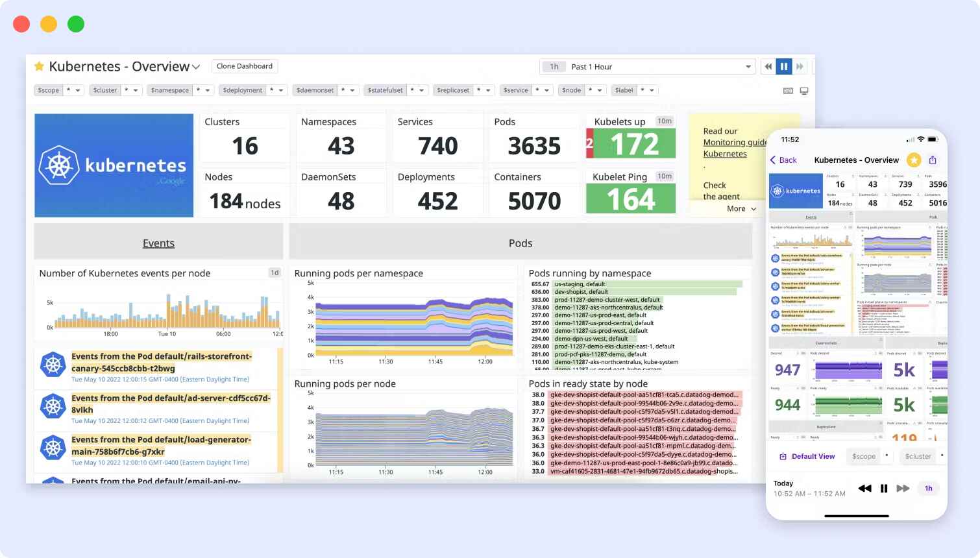Click the Kubernetes icon next to load-generator-main event

click(x=53, y=447)
